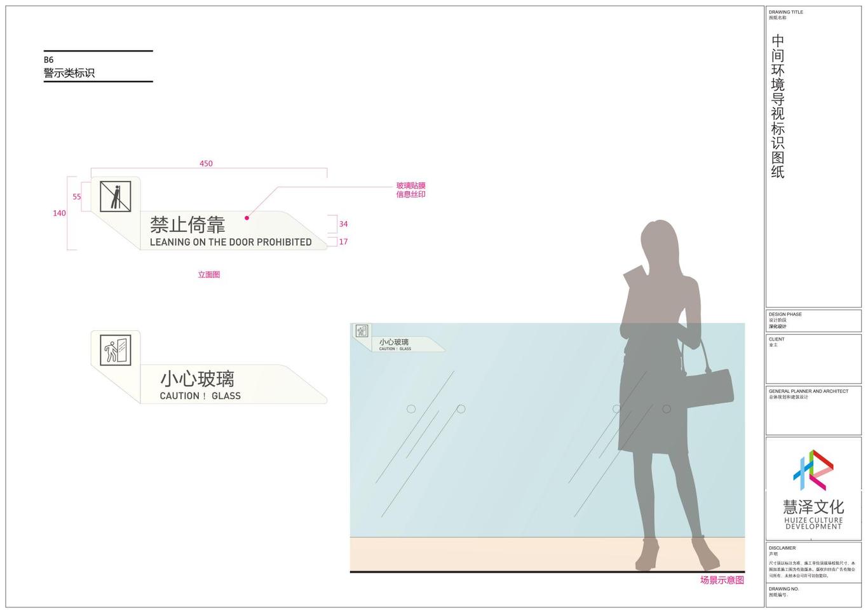Select the '警示类标识' title text
This screenshot has height=613, width=868.
coord(69,73)
